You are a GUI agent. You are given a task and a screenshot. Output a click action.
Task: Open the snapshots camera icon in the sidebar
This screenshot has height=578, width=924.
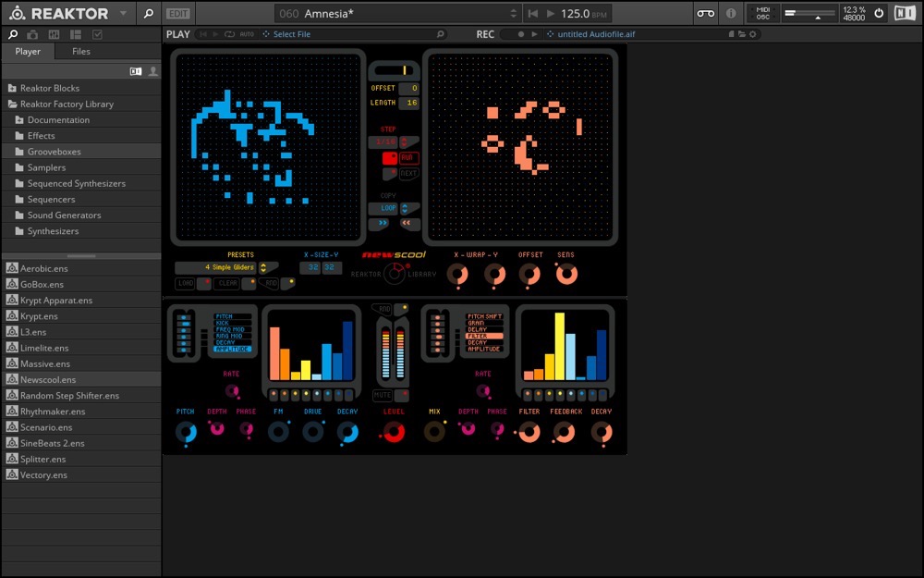coord(33,35)
